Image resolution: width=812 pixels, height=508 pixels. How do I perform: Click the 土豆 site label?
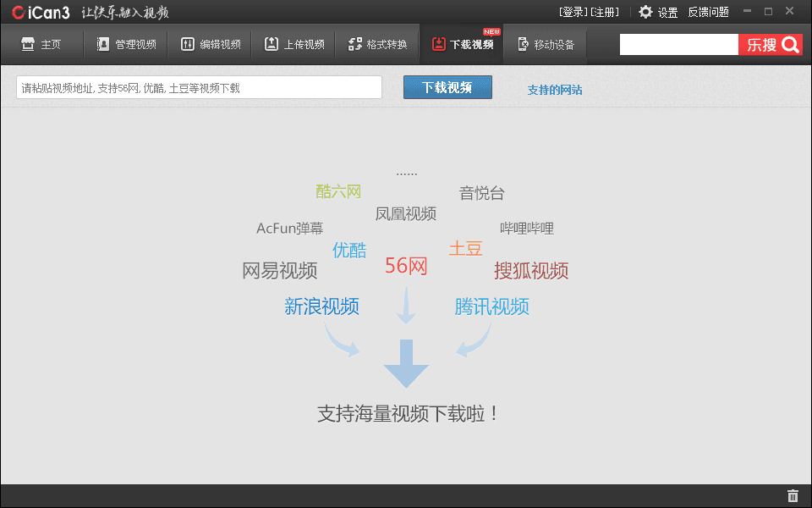click(x=465, y=248)
